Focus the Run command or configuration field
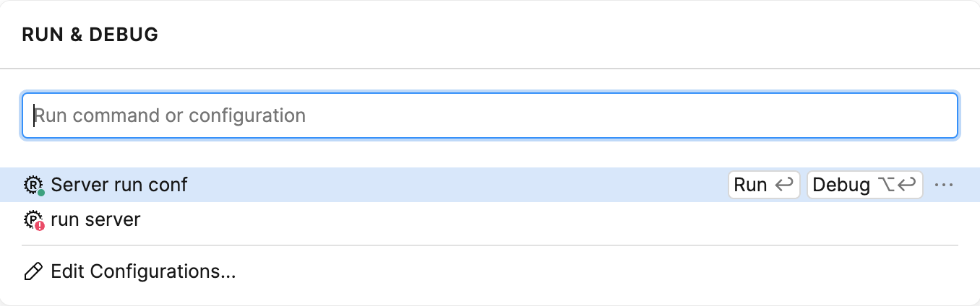Viewport: 980px width, 306px height. pyautogui.click(x=490, y=115)
